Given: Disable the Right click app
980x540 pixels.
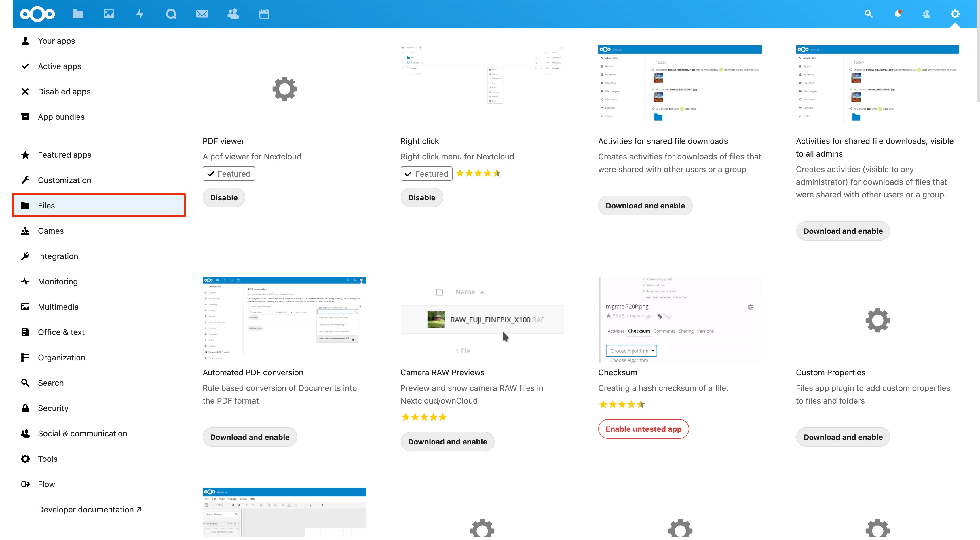Looking at the screenshot, I should [x=421, y=197].
